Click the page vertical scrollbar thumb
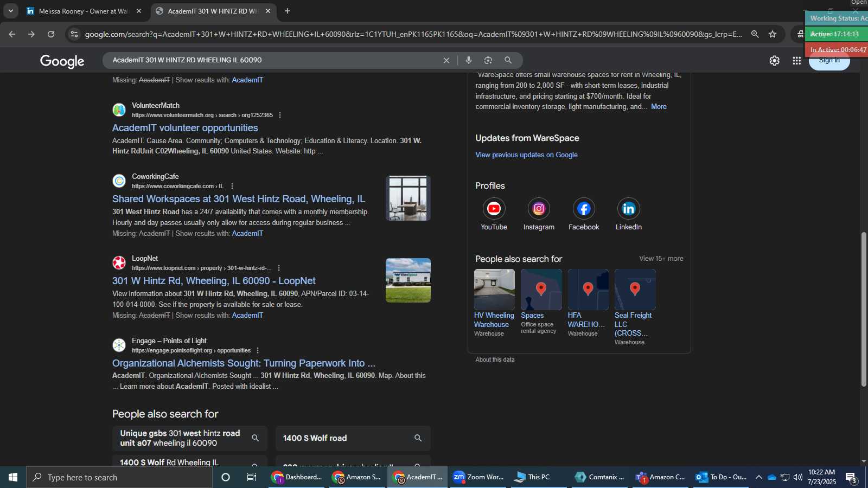This screenshot has height=488, width=868. 864,309
